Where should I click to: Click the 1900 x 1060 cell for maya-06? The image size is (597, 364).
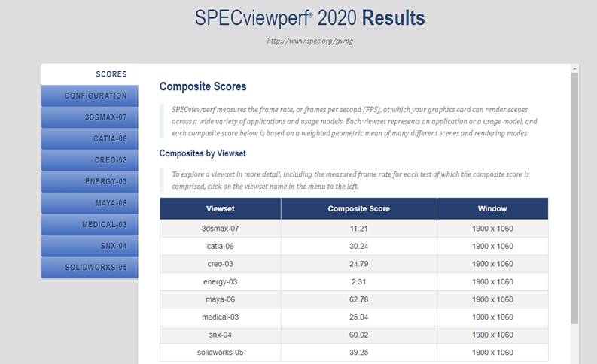[492, 299]
